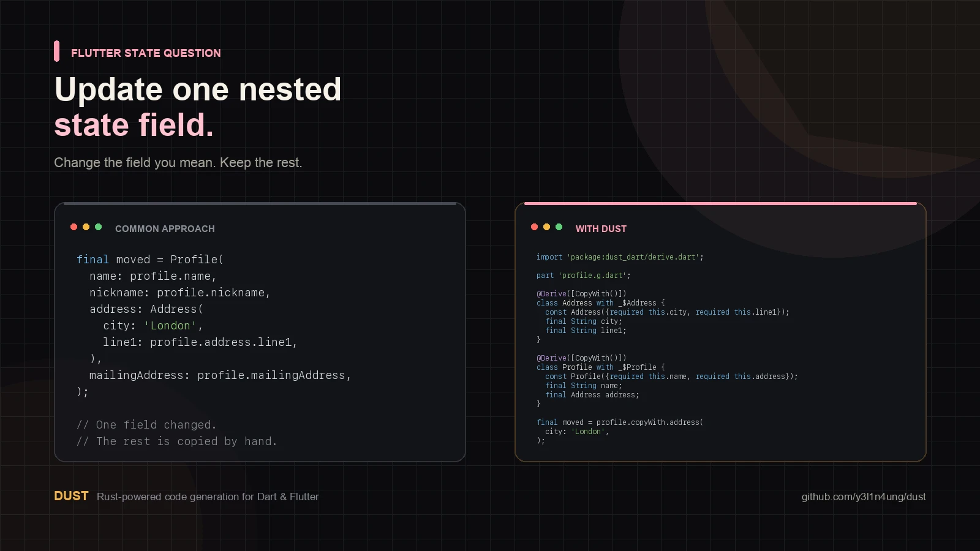This screenshot has width=980, height=551.
Task: Click the yellow dot in With Dust panel
Action: click(x=547, y=227)
